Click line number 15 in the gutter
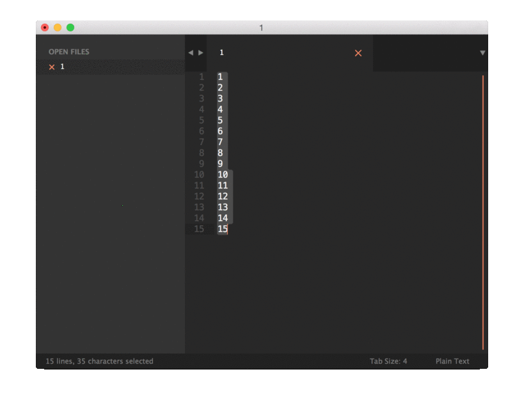Viewport: 524px width, 420px height. point(199,229)
